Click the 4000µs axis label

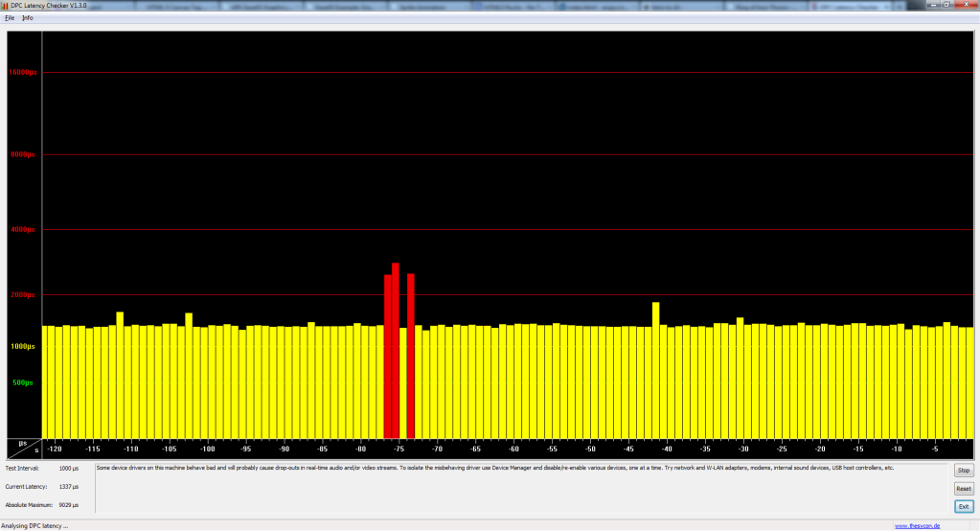click(23, 229)
